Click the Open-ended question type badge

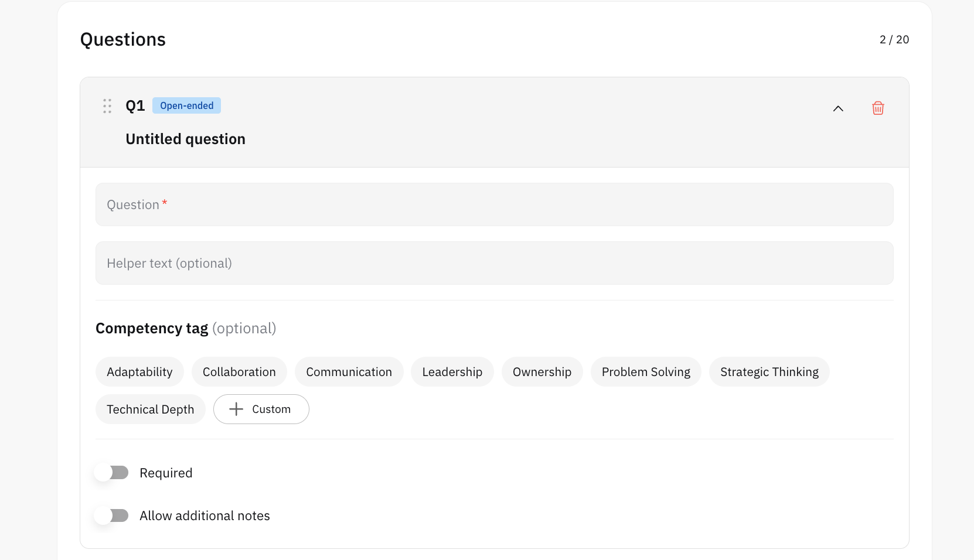point(186,105)
